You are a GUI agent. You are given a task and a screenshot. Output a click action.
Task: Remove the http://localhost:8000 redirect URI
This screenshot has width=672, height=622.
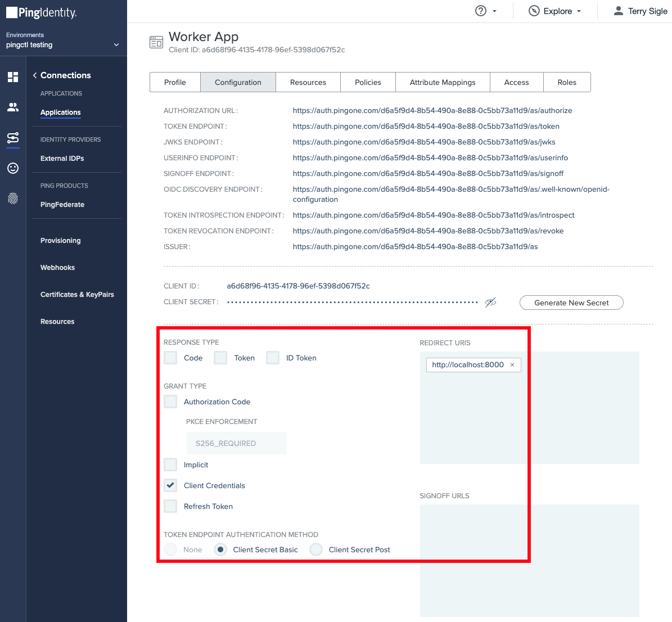point(512,364)
